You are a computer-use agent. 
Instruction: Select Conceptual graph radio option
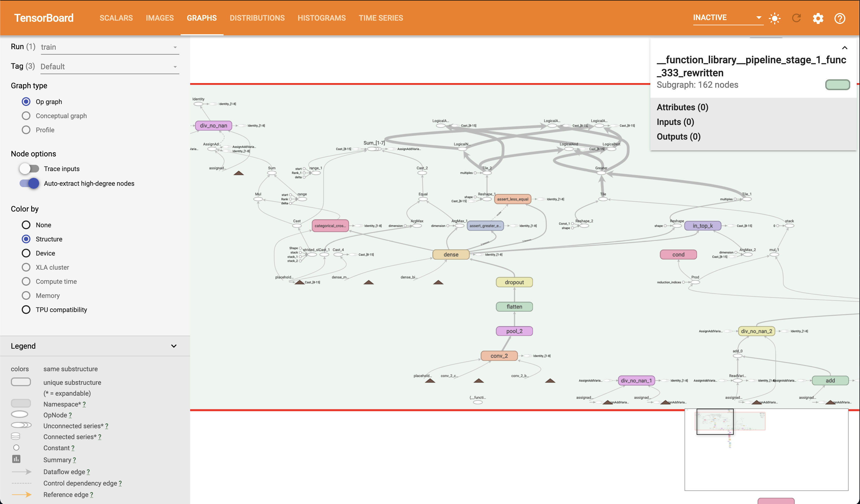[26, 116]
